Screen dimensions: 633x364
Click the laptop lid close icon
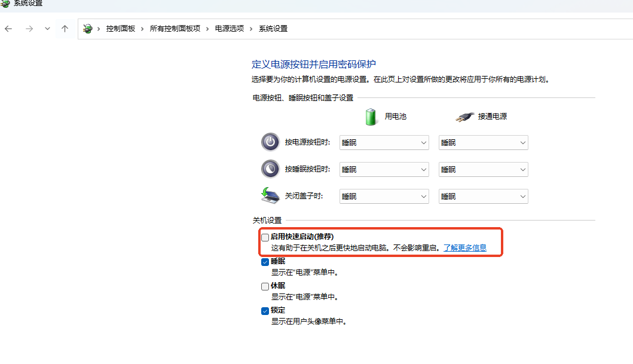point(270,196)
